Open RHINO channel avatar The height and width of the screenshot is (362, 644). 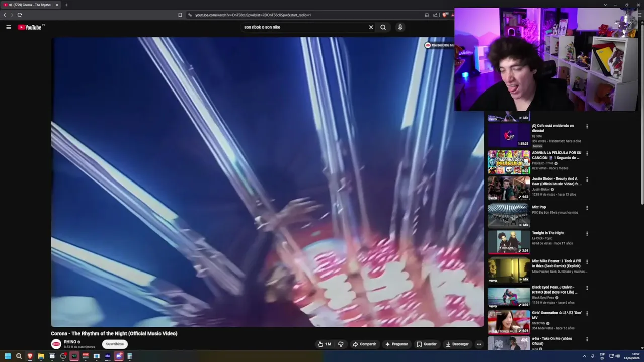click(56, 344)
